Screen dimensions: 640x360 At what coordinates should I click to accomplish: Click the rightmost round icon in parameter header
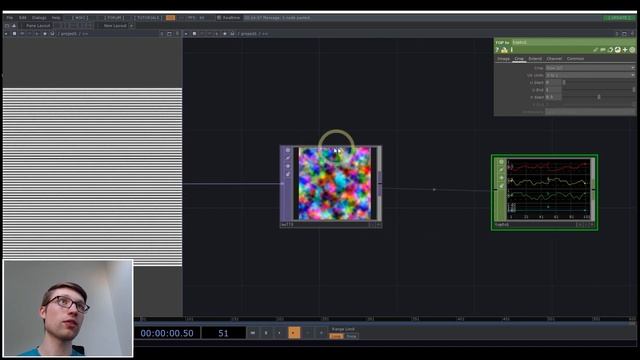coord(632,50)
